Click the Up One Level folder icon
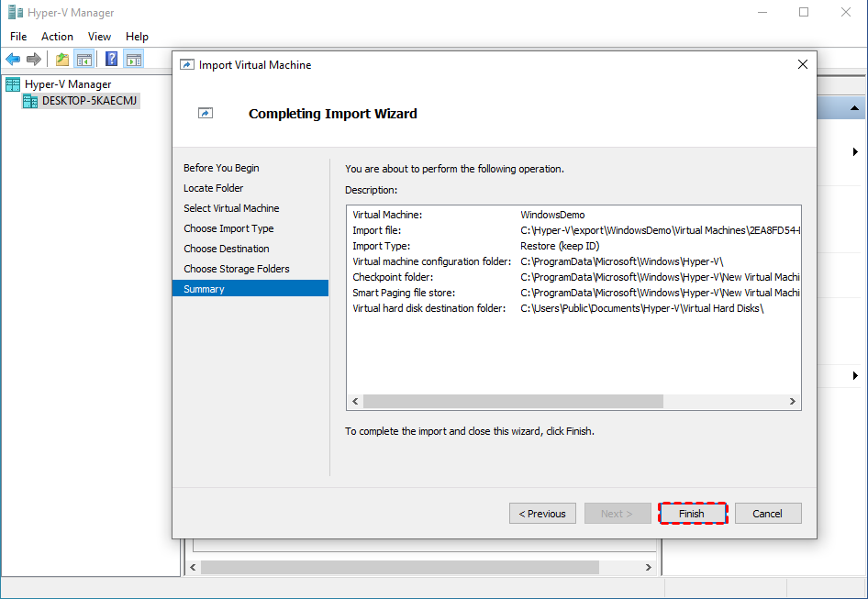The image size is (868, 599). coord(62,59)
